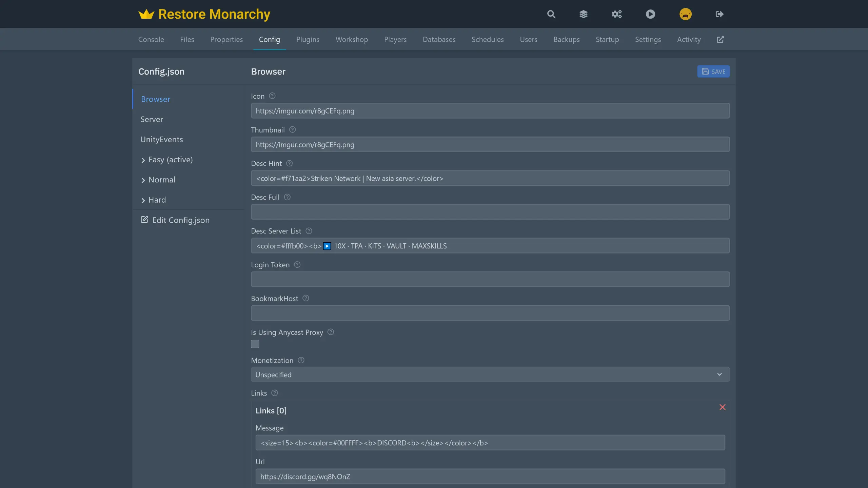Show help for the Icon field
This screenshot has width=868, height=488.
(272, 96)
